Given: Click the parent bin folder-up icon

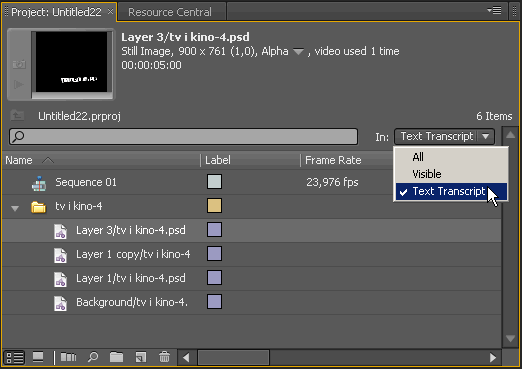Looking at the screenshot, I should 17,116.
